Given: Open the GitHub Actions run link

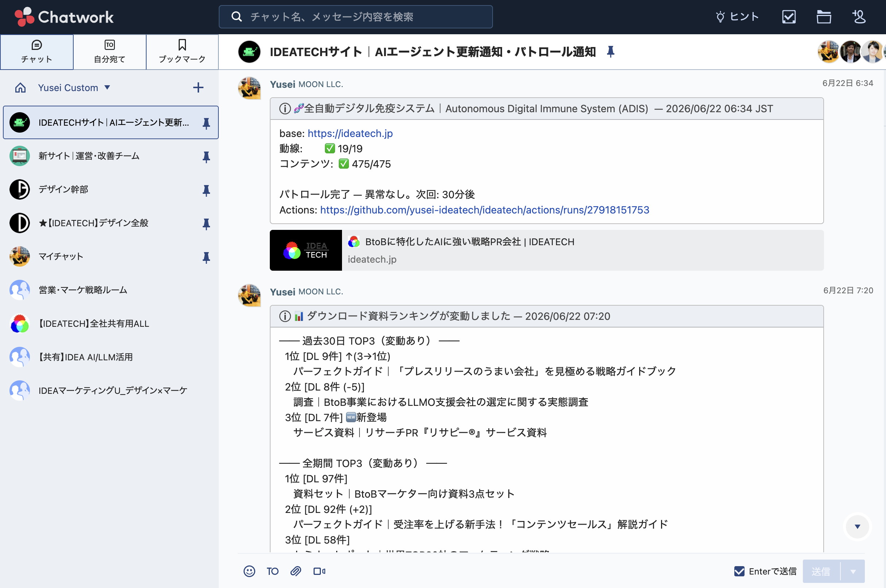Looking at the screenshot, I should (x=485, y=210).
